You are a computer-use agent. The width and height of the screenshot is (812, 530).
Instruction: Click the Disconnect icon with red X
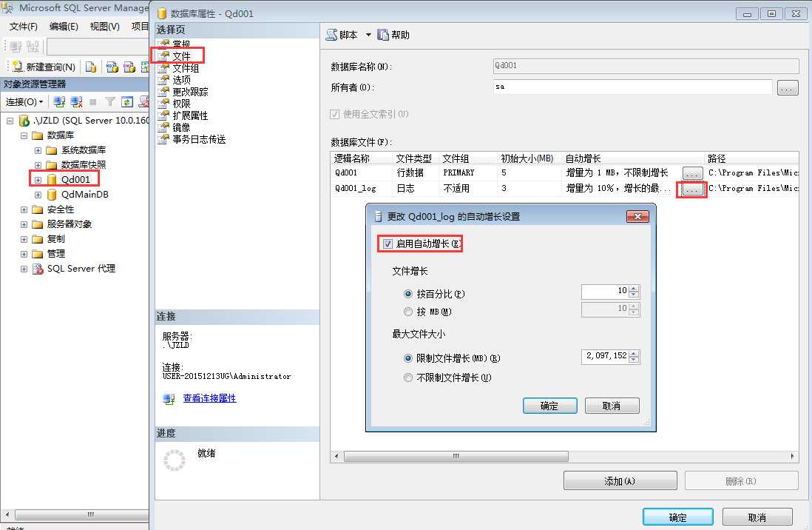pos(77,101)
